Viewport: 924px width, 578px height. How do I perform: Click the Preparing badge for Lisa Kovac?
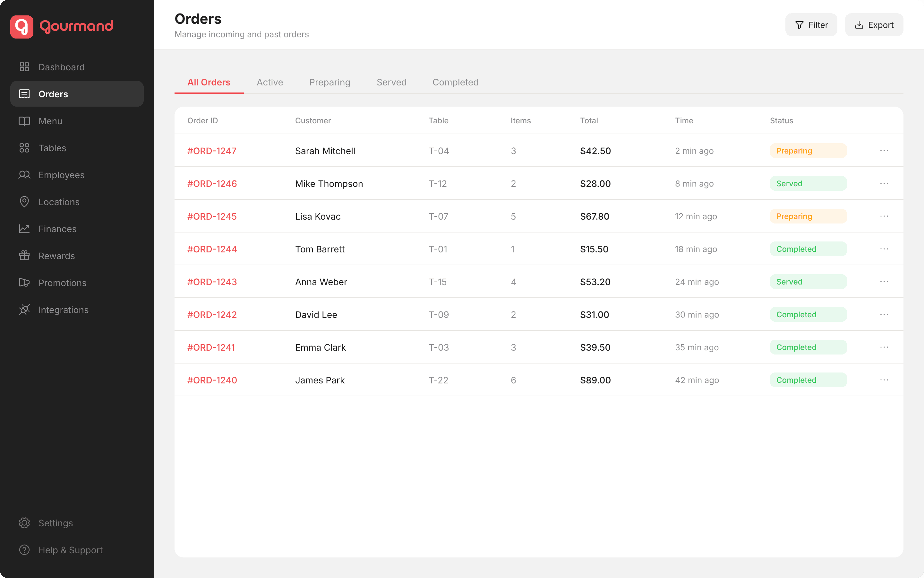click(x=808, y=216)
